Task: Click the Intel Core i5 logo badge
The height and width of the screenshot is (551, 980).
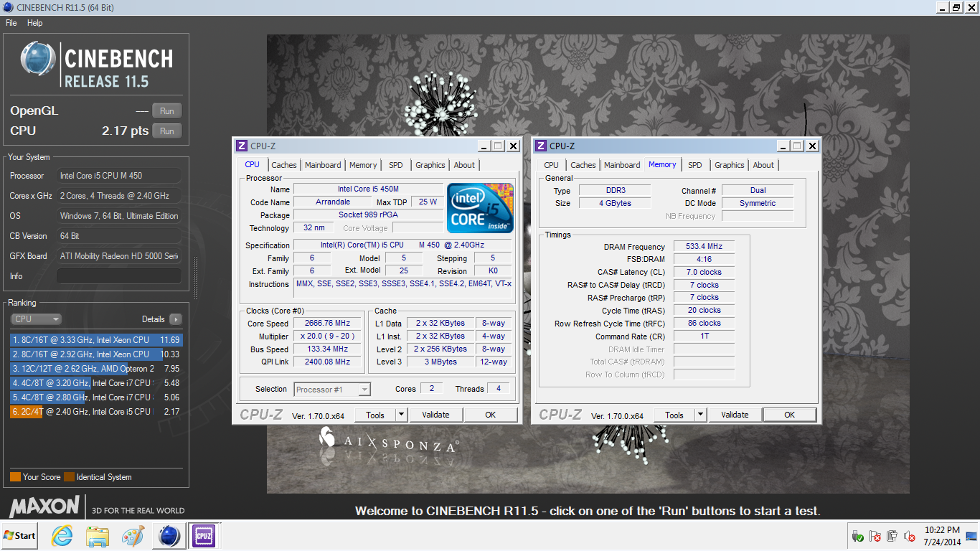Action: point(480,207)
